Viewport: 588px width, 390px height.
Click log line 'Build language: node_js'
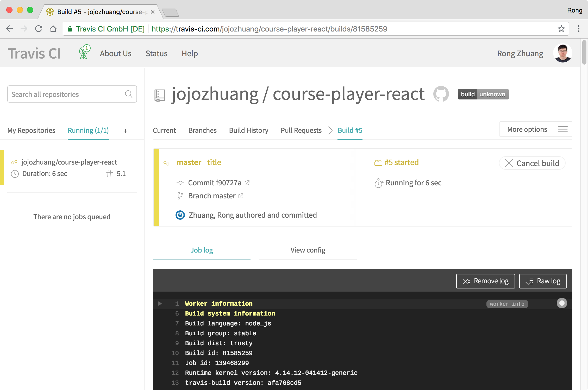228,323
